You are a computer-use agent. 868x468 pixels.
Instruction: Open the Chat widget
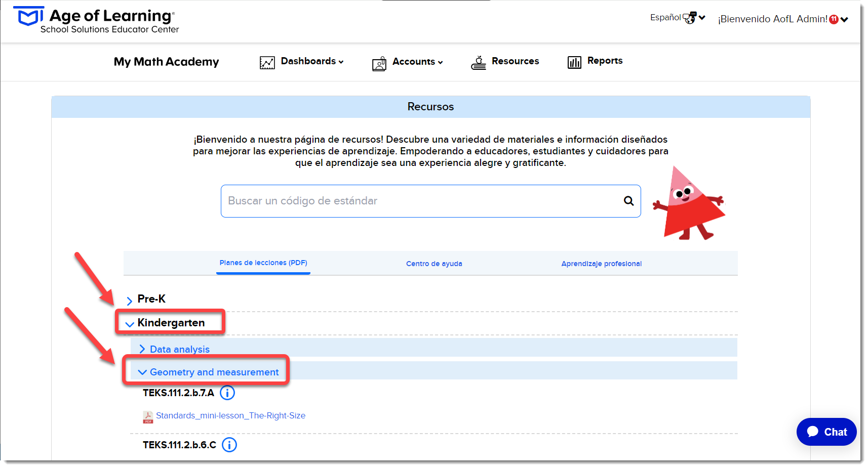coord(826,432)
